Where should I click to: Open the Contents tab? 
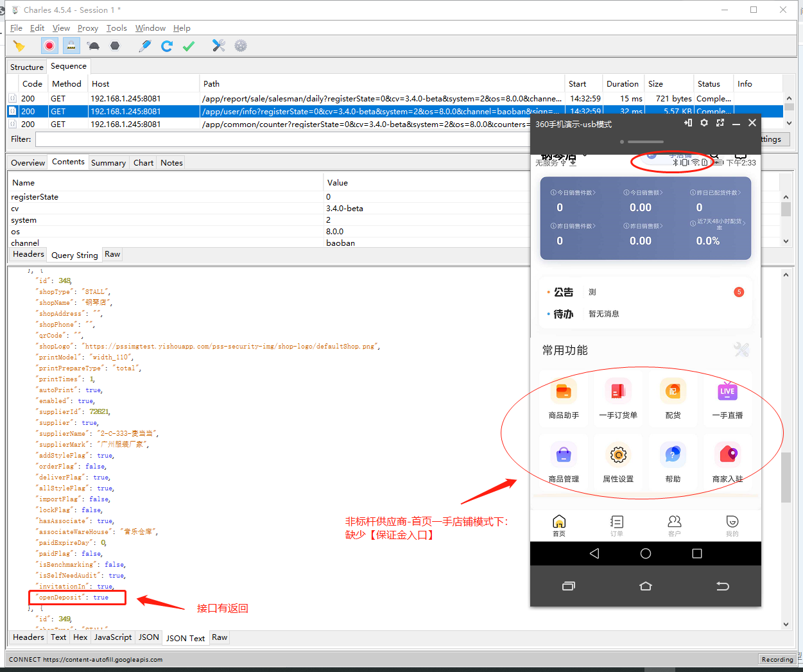pyautogui.click(x=68, y=162)
